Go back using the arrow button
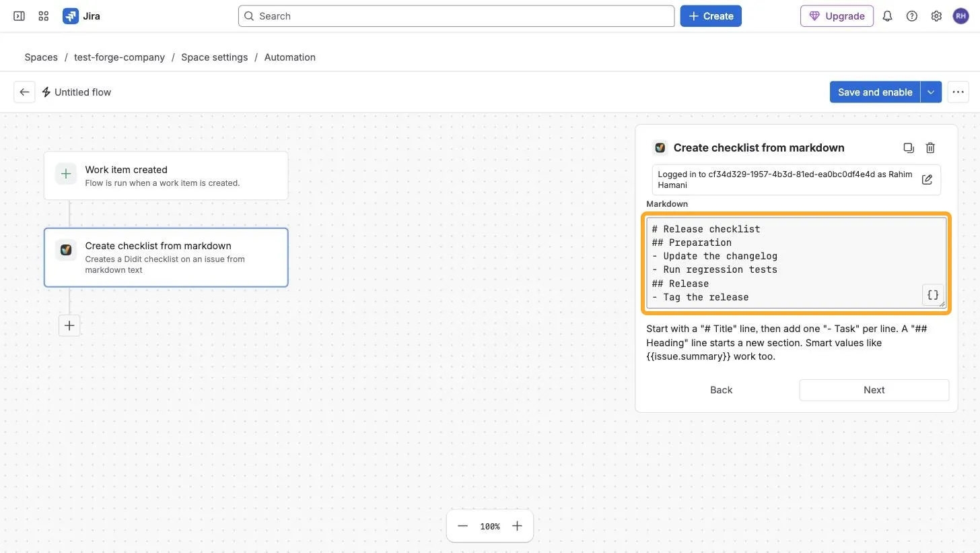Viewport: 980px width, 553px height. coord(24,92)
